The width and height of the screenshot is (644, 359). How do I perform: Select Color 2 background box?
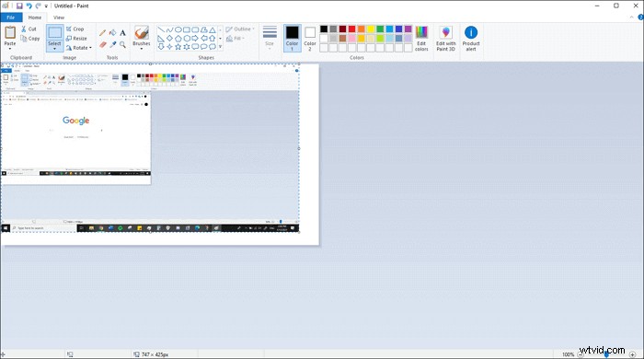click(310, 38)
